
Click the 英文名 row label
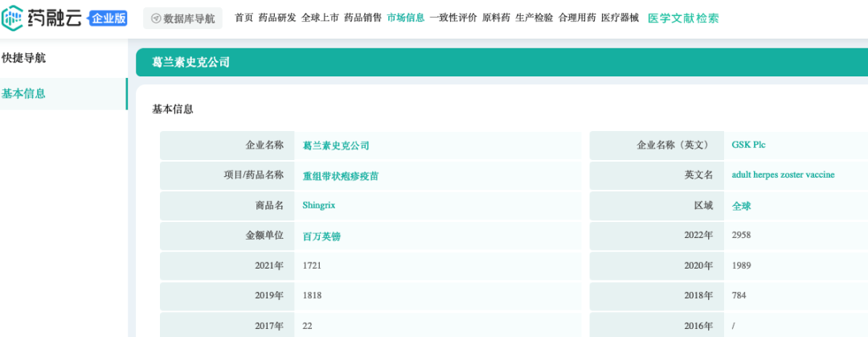coord(698,175)
